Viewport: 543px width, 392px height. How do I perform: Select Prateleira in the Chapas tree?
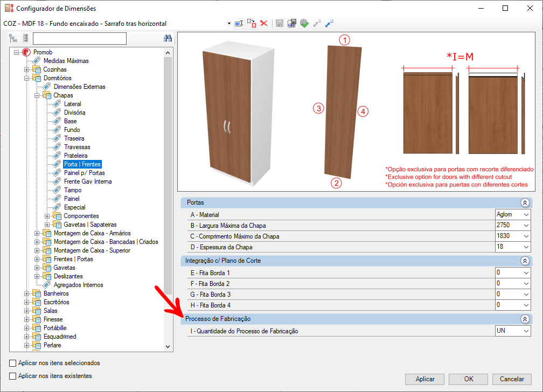click(x=75, y=156)
